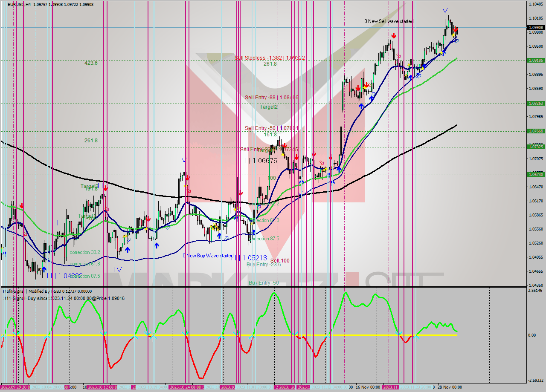546x392 pixels.
Task: Select the green 'Target2' label
Action: click(x=269, y=107)
